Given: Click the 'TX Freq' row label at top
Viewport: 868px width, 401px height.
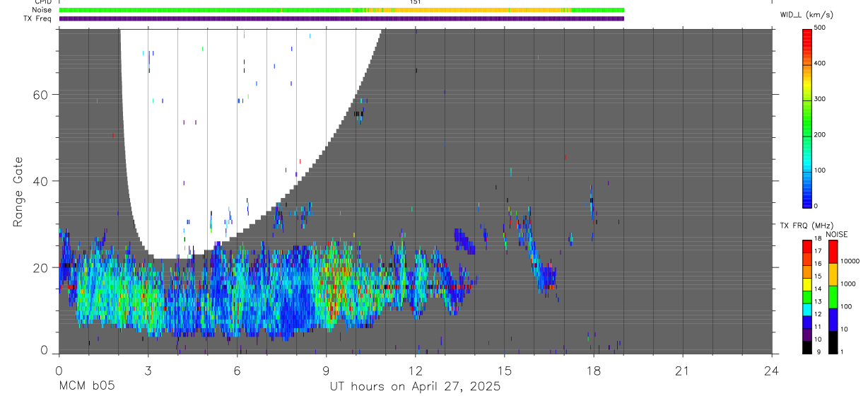Looking at the screenshot, I should (38, 18).
